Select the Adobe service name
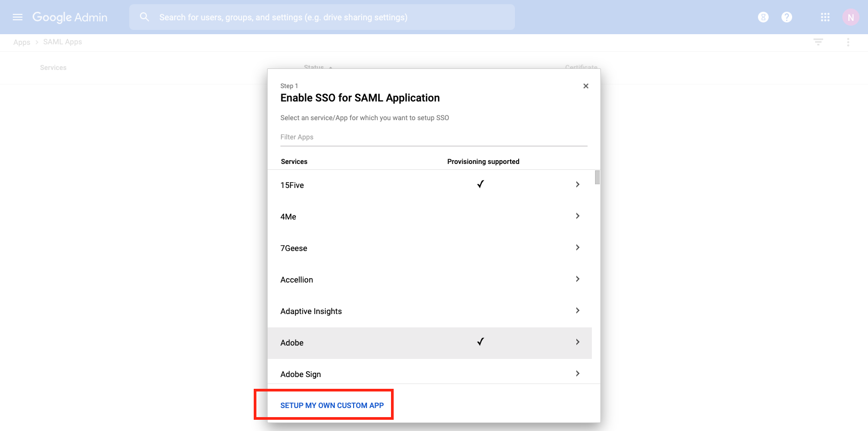 292,343
